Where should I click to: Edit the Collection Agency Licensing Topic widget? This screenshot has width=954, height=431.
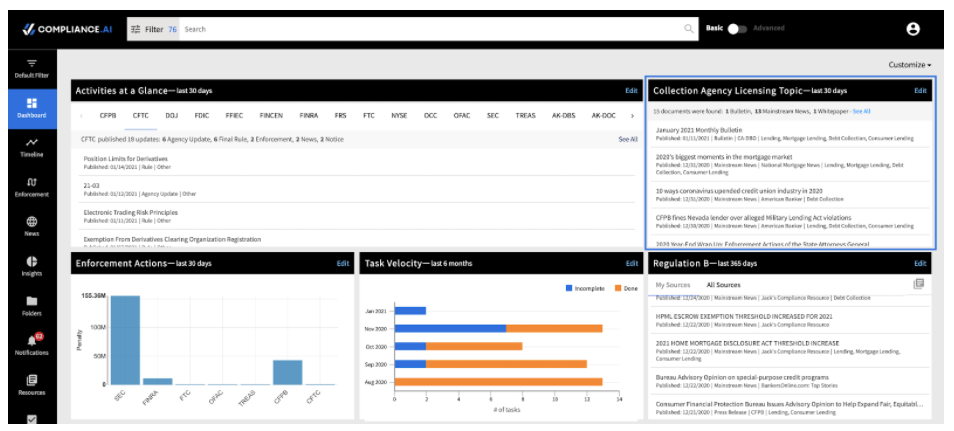pyautogui.click(x=920, y=91)
